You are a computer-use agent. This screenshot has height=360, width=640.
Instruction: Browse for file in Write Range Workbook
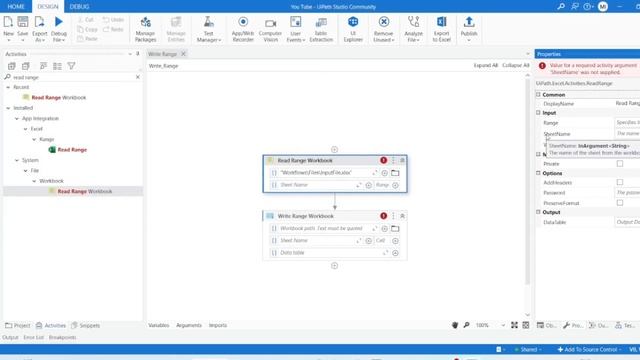[395, 229]
